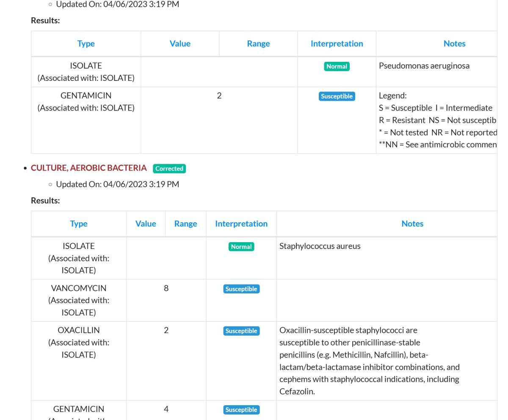Click the Staphylococcus aureus note text
Viewport: 508px width, 420px height.
click(x=320, y=246)
